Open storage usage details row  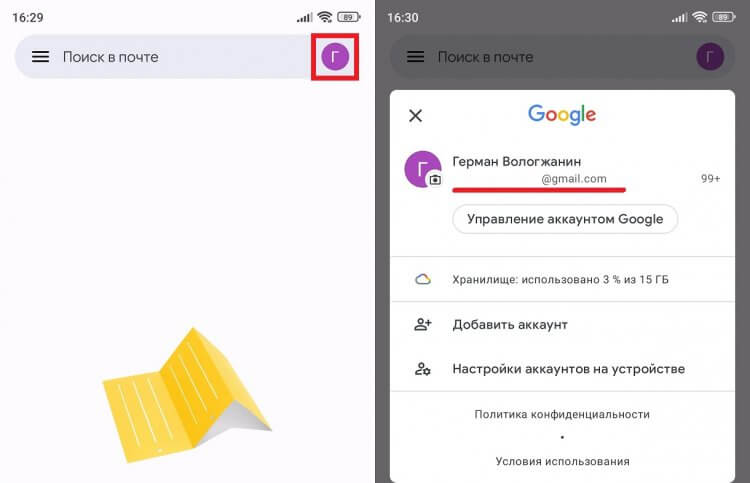(562, 279)
